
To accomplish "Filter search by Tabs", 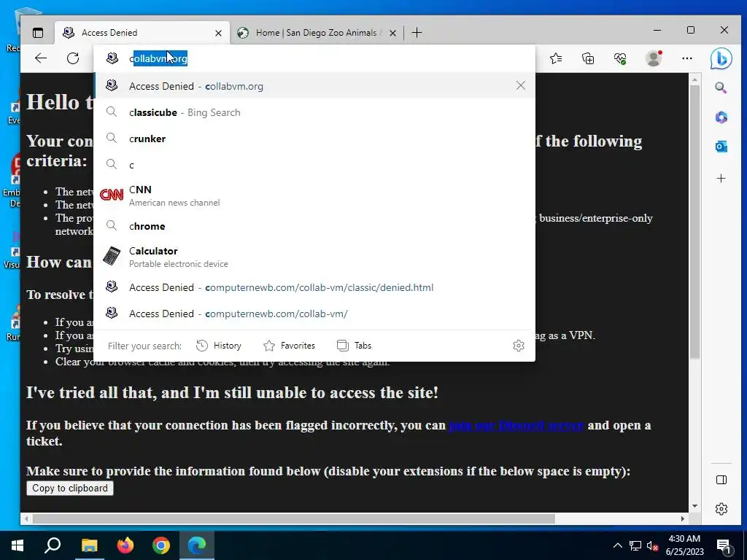I will click(354, 346).
